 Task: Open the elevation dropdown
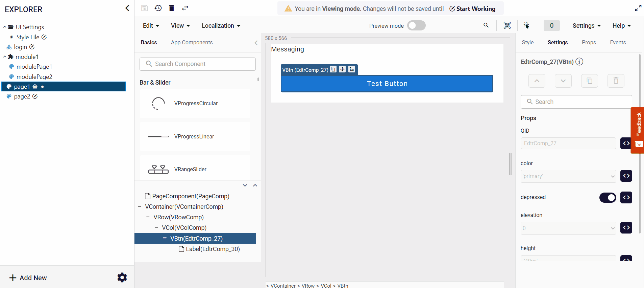click(568, 228)
